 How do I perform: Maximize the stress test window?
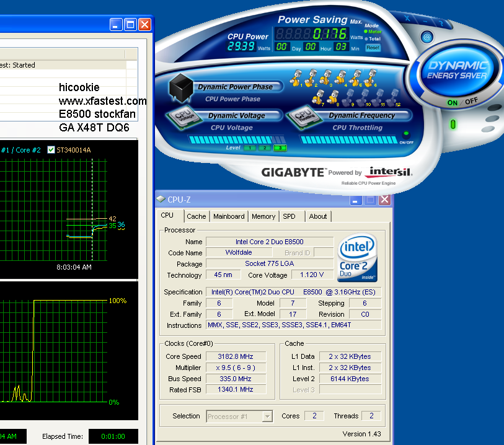click(130, 25)
